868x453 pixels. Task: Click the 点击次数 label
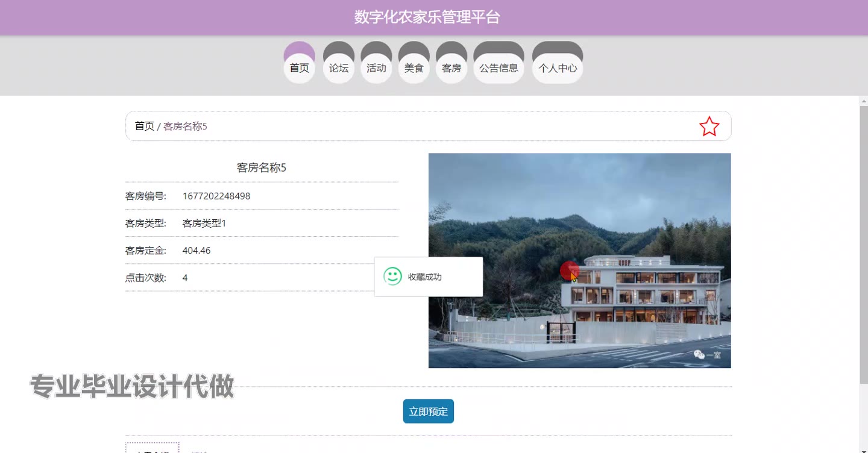pyautogui.click(x=146, y=278)
